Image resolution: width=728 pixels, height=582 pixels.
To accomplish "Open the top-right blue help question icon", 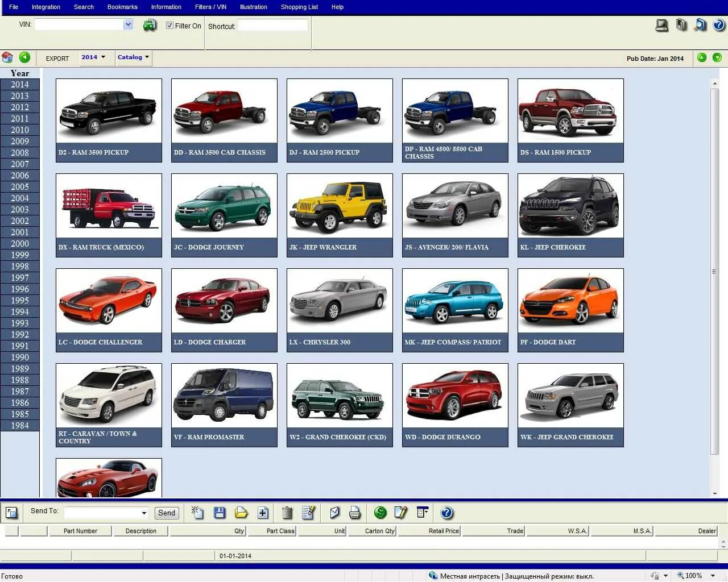I will click(719, 26).
